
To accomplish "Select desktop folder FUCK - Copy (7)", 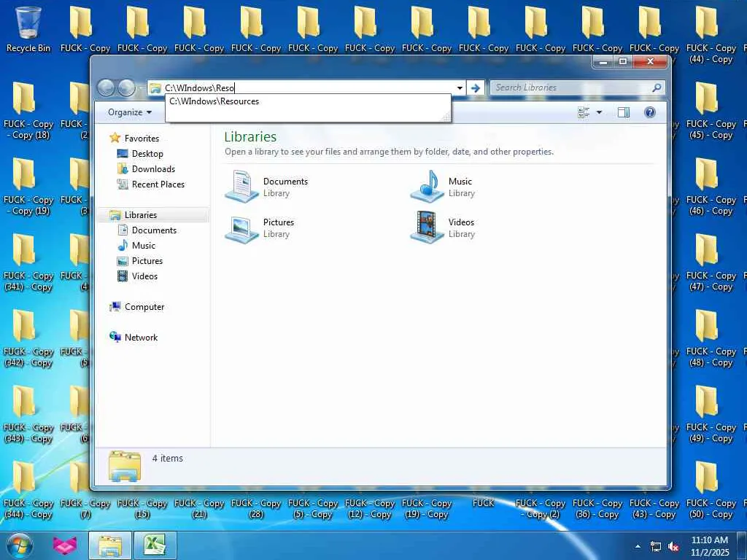I will (85, 508).
